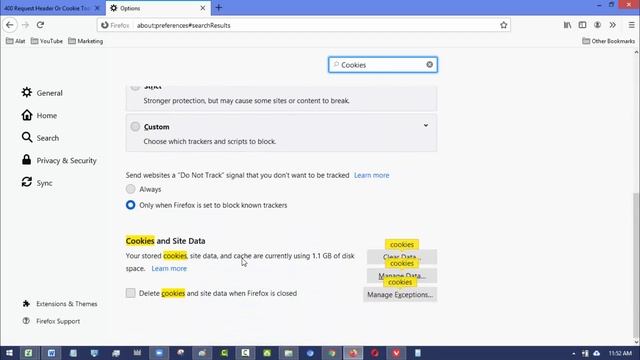Open the Marketing bookmarks folder
The image size is (640, 360).
(x=86, y=41)
